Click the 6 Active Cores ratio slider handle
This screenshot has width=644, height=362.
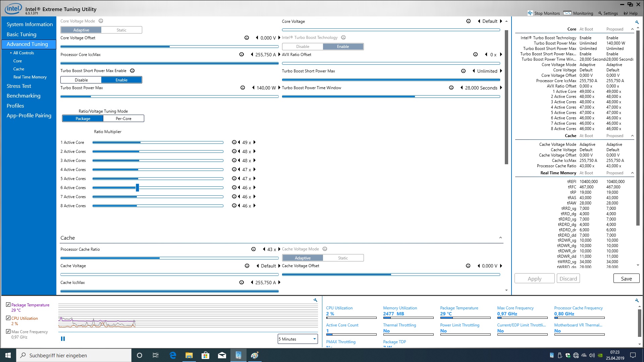point(137,188)
